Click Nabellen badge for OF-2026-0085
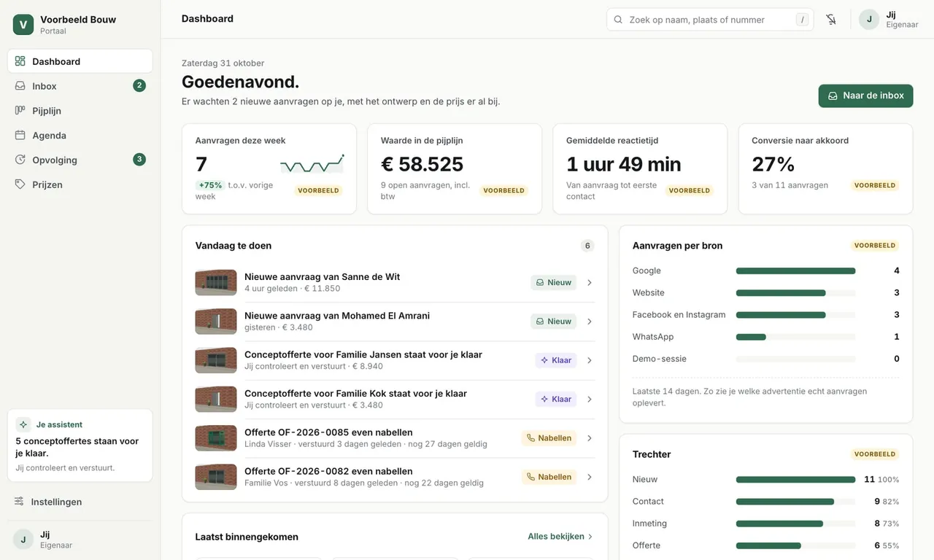934x560 pixels. coord(549,438)
